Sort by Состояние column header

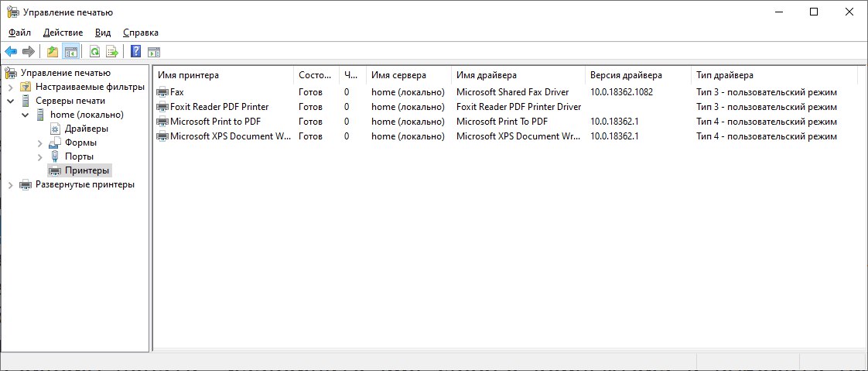click(x=316, y=75)
